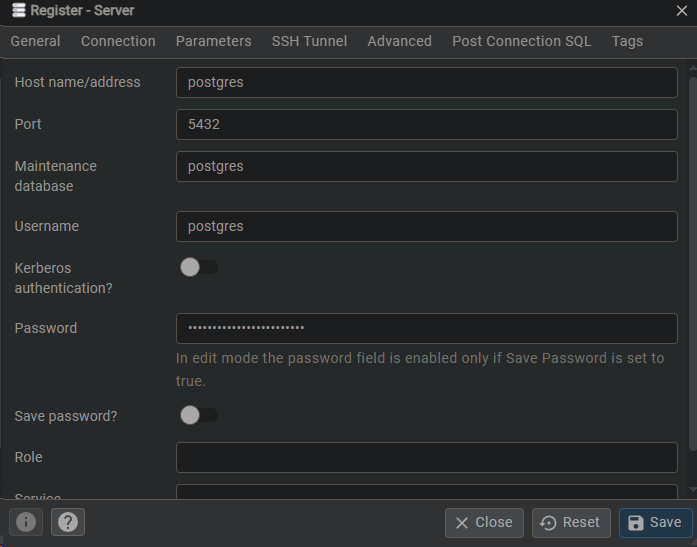
Task: Select the Maintenance database field
Action: pos(426,166)
